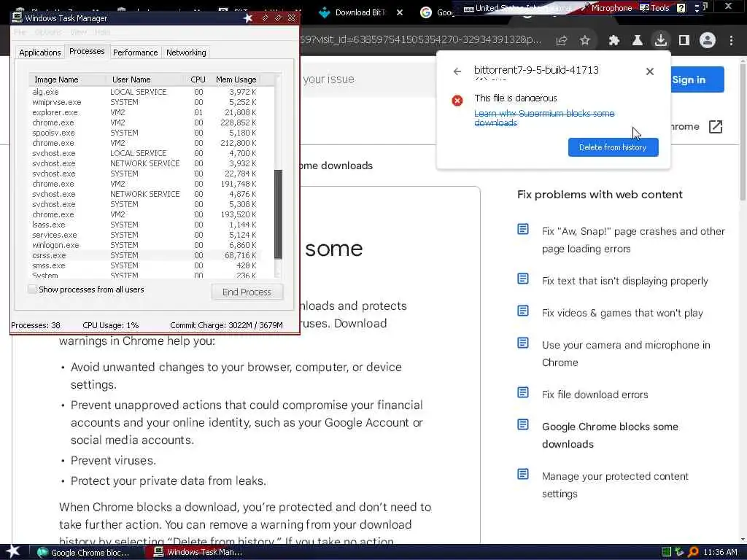Click the article icon beside Fix videos & games

click(522, 311)
